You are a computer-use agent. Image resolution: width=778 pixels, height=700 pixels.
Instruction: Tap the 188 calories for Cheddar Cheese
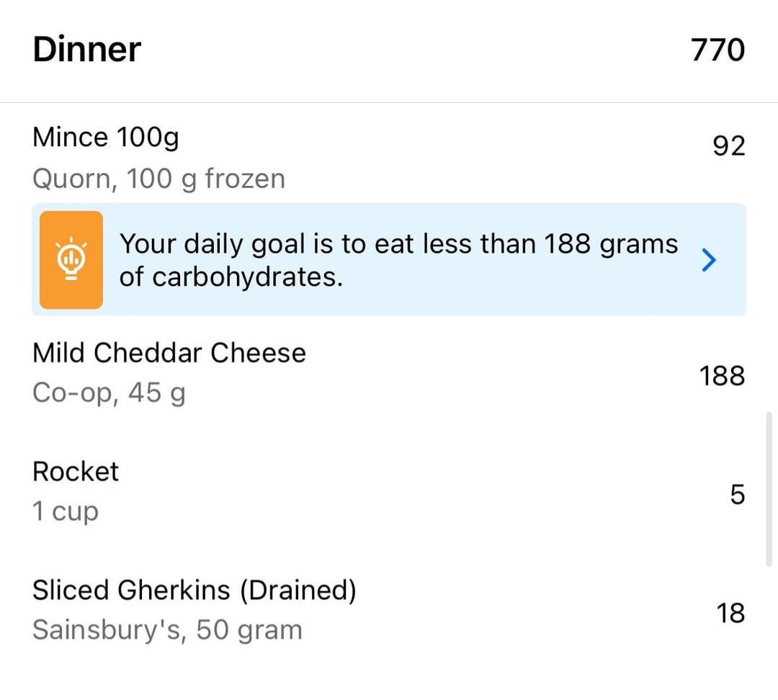pyautogui.click(x=722, y=375)
